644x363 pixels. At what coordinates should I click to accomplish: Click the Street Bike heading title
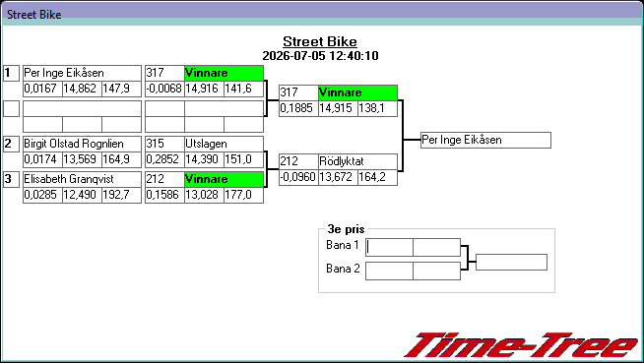pos(320,41)
